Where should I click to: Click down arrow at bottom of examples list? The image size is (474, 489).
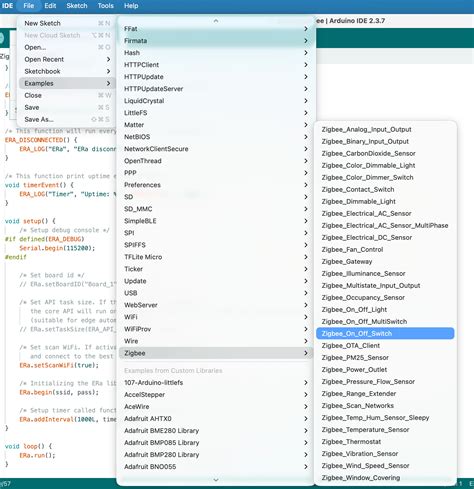click(x=216, y=480)
